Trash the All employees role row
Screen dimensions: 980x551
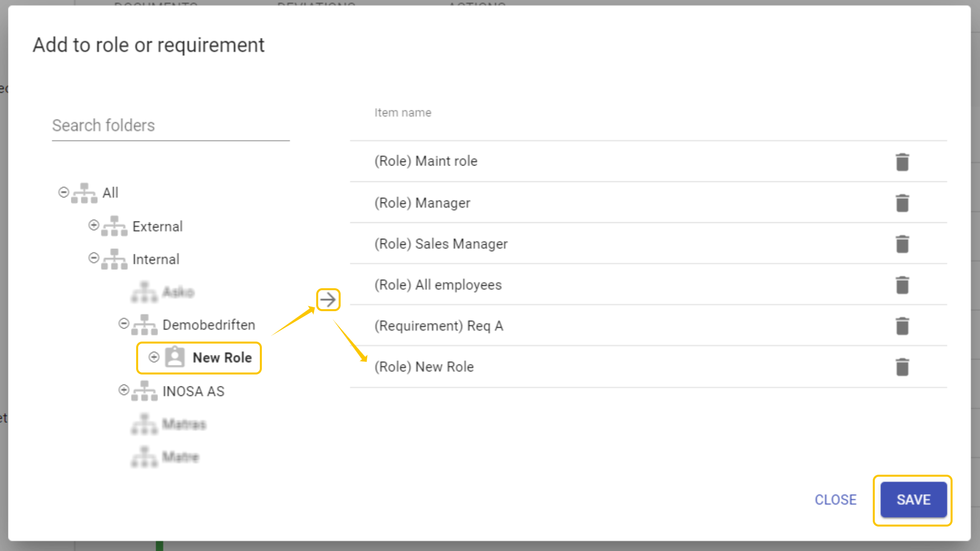pyautogui.click(x=902, y=285)
